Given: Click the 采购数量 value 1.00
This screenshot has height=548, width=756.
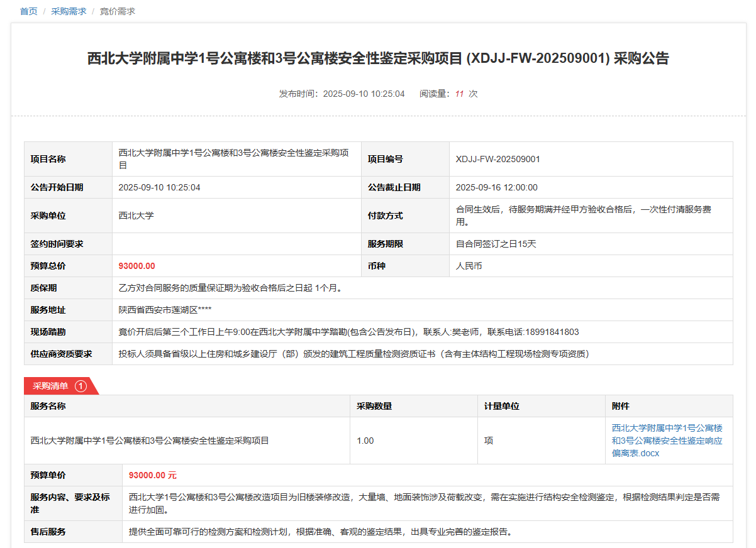Looking at the screenshot, I should tap(365, 441).
